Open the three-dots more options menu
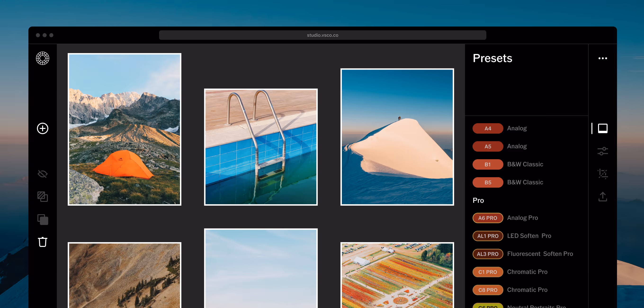The height and width of the screenshot is (308, 644). point(603,58)
